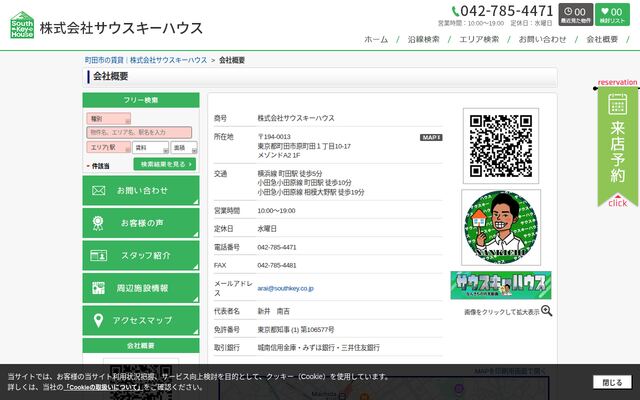The height and width of the screenshot is (400, 640).
Task: Click postal code 〒194-0013
Action: pos(274,137)
